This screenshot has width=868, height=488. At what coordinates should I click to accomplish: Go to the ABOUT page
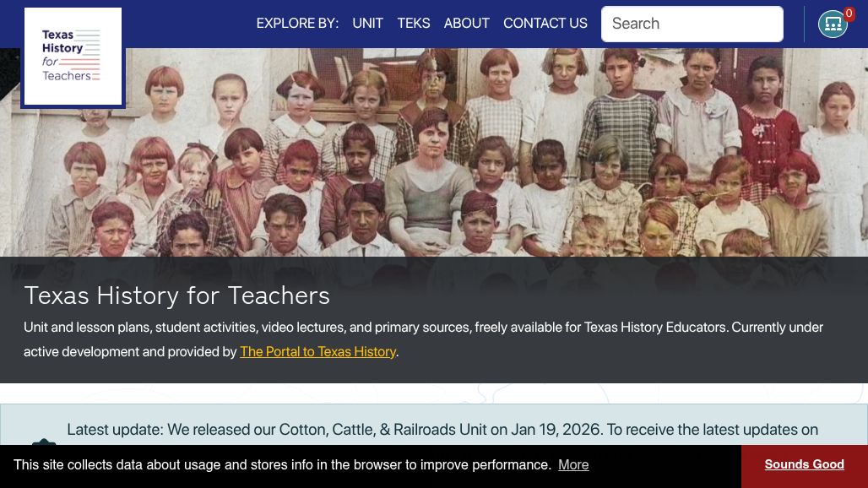pos(467,24)
